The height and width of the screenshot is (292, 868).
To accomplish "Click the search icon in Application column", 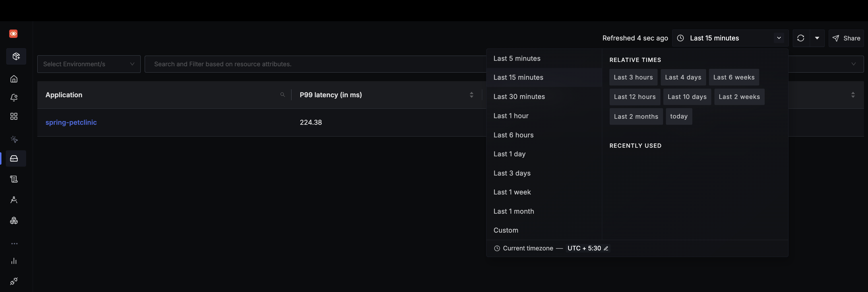I will pyautogui.click(x=282, y=95).
